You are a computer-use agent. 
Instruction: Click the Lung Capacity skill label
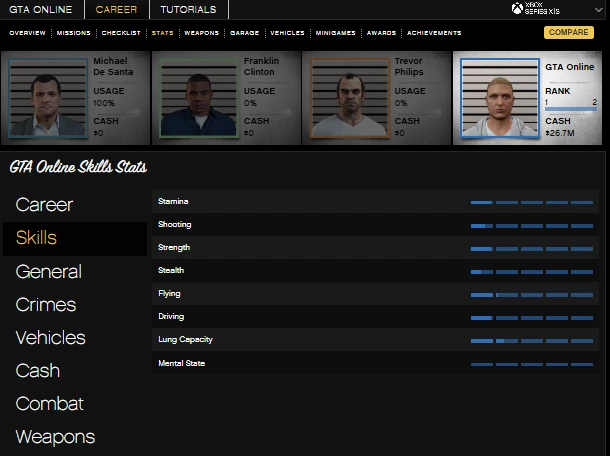[185, 340]
